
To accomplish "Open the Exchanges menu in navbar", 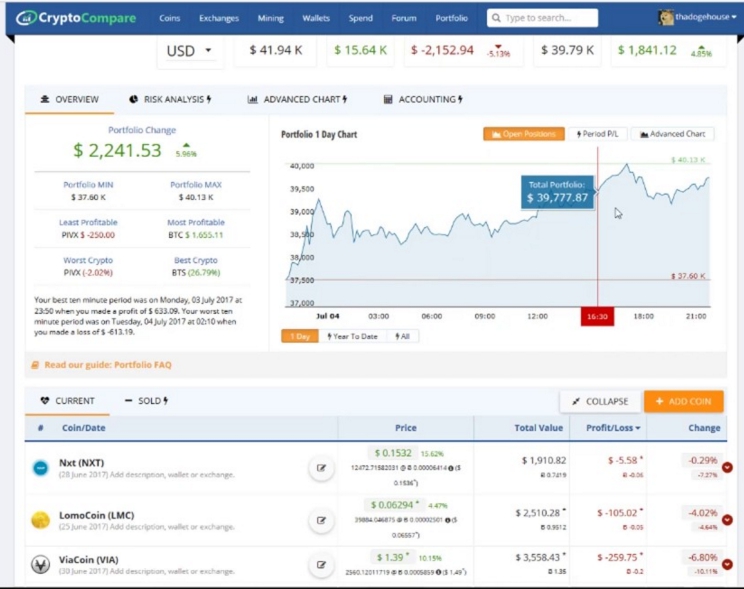I will [x=219, y=18].
